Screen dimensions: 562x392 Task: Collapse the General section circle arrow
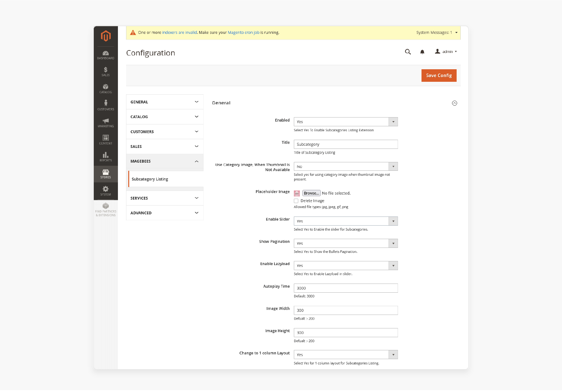click(454, 103)
